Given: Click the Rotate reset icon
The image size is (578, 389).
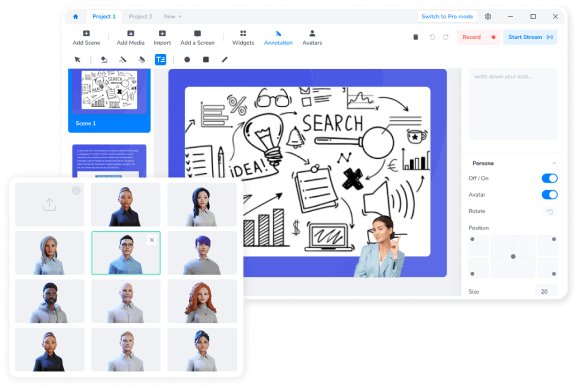Looking at the screenshot, I should pyautogui.click(x=550, y=212).
